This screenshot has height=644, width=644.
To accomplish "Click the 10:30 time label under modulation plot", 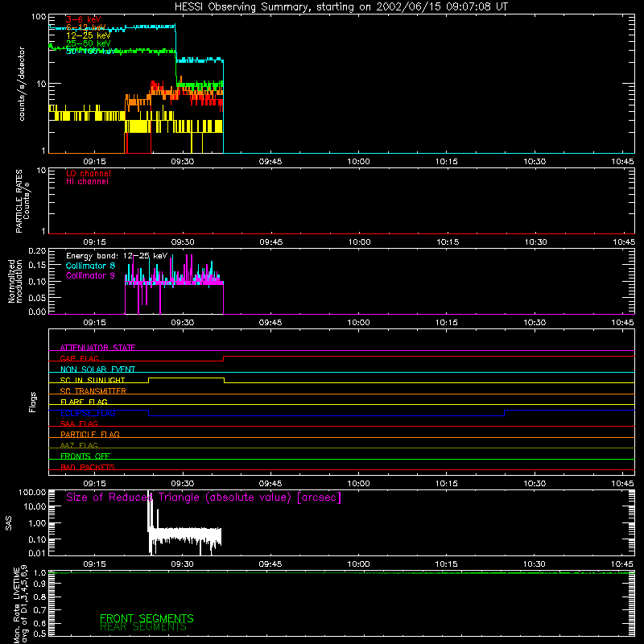I will pos(535,323).
